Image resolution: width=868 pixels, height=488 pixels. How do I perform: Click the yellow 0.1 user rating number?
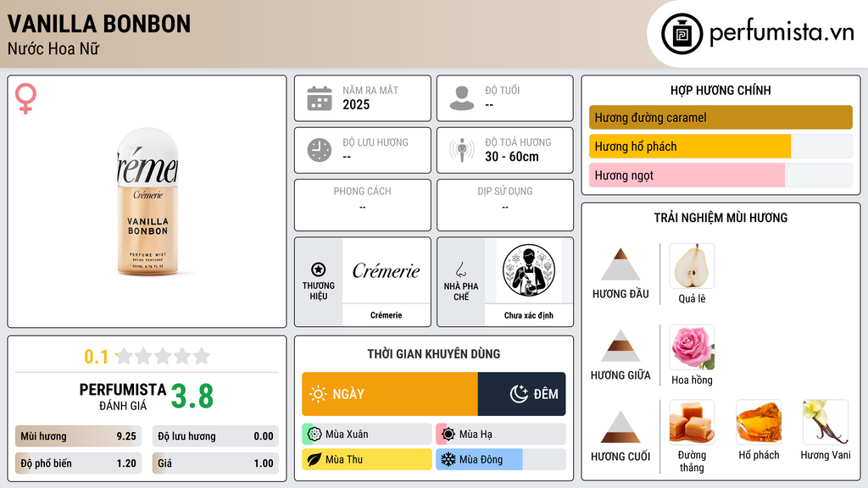[x=97, y=357]
